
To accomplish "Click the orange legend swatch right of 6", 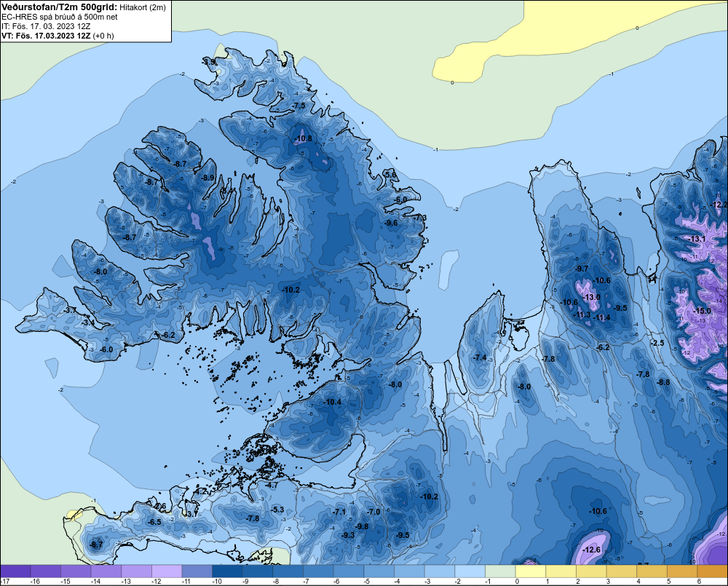I will coord(713,571).
